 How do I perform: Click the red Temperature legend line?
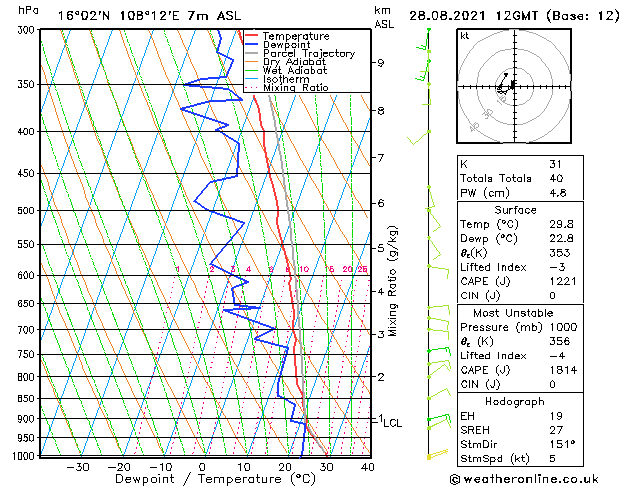point(252,36)
